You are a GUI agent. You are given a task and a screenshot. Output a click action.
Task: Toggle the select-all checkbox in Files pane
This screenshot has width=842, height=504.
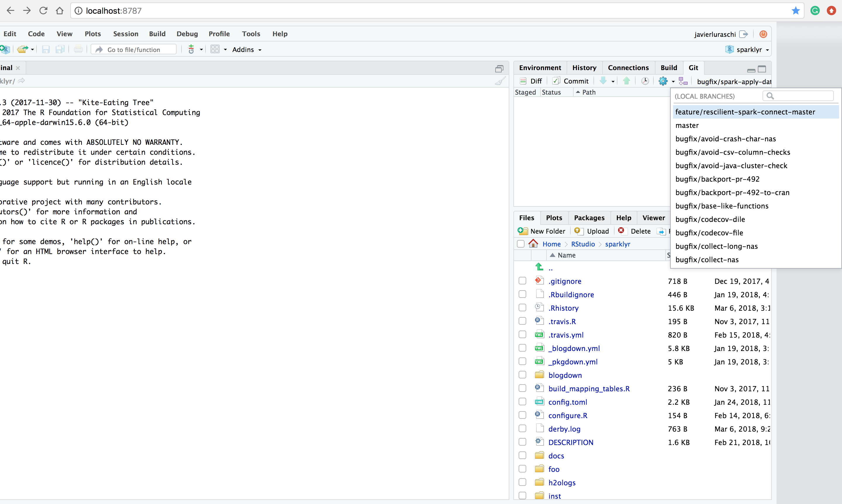520,244
